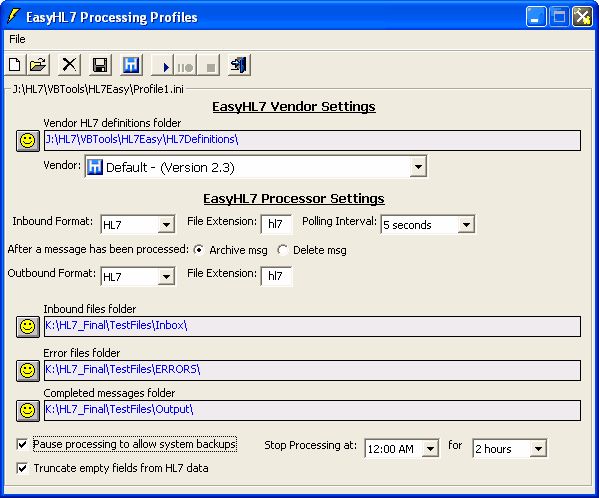Click the Inbound files folder path field
The image size is (599, 498).
pyautogui.click(x=312, y=326)
